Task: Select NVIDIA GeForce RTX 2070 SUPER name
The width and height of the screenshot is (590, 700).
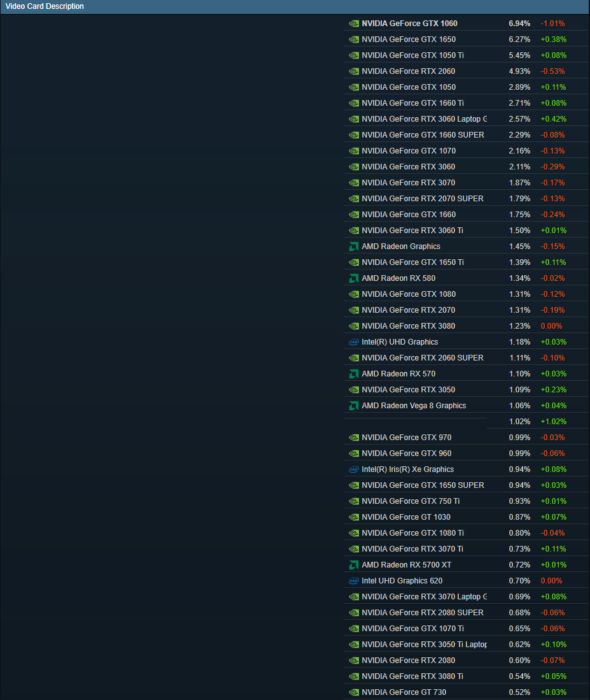Action: [x=423, y=199]
